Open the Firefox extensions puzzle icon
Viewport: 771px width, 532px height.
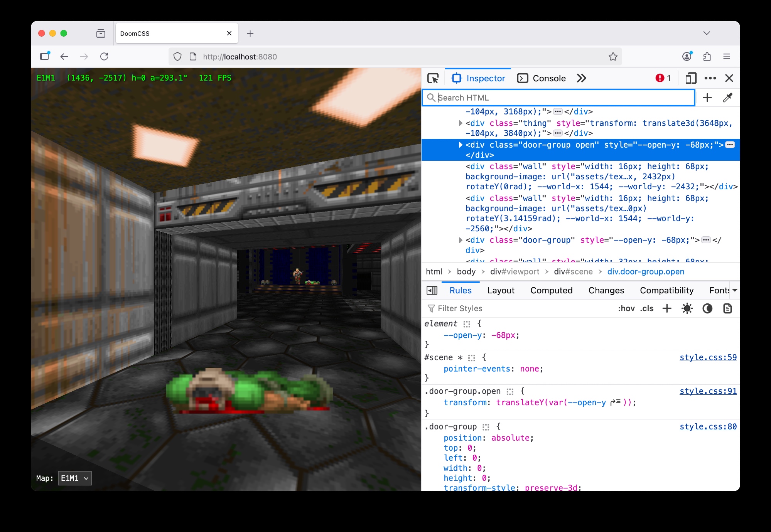point(707,57)
